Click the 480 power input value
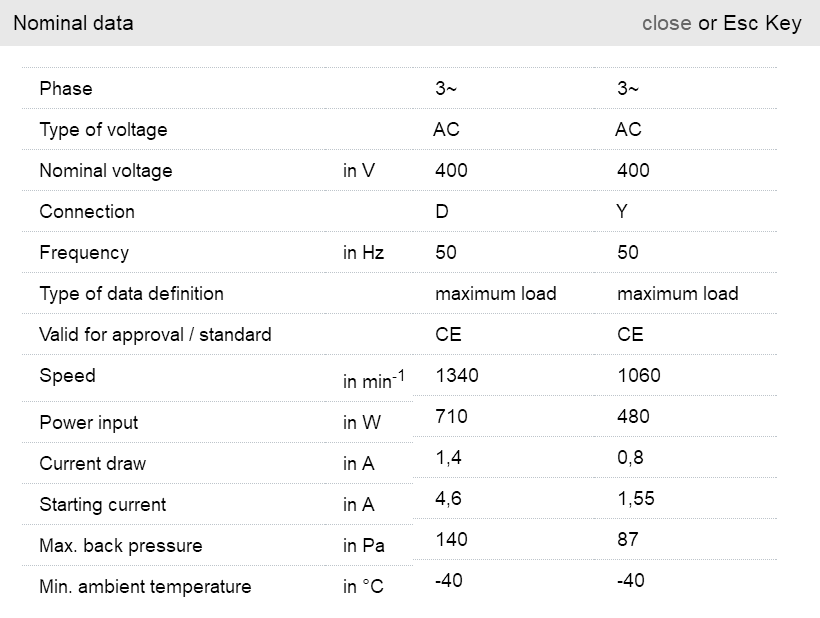 pos(633,416)
